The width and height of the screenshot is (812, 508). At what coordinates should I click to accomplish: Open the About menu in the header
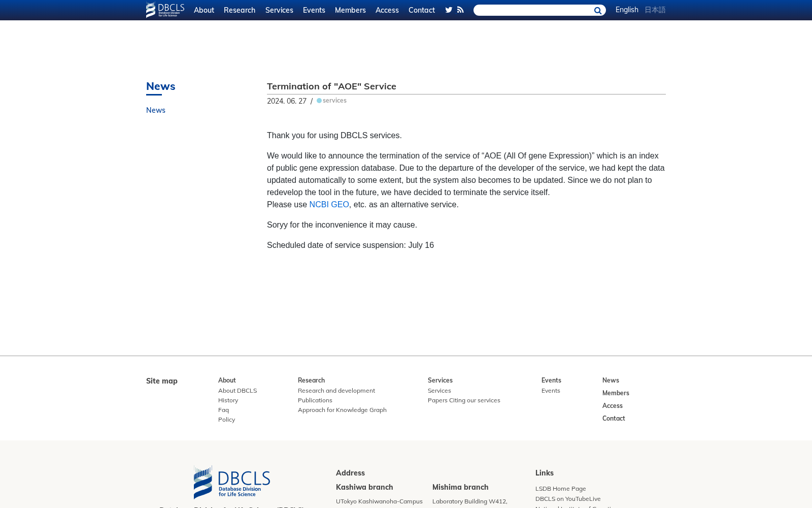(204, 10)
